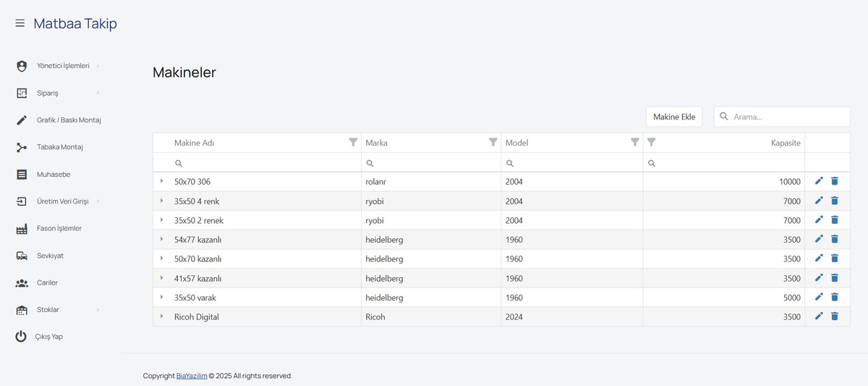The height and width of the screenshot is (386, 868).
Task: Click the Arama search field
Action: [x=782, y=117]
